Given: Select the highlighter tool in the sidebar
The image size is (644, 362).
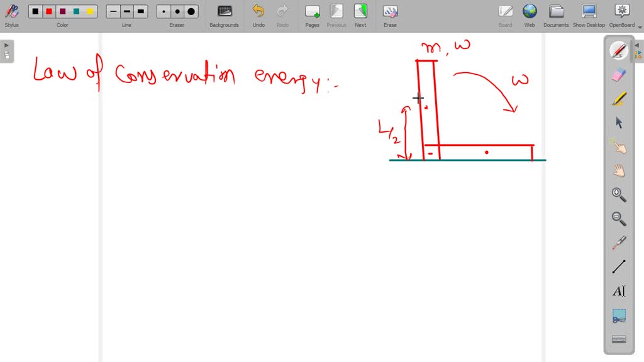Looking at the screenshot, I should pos(618,99).
